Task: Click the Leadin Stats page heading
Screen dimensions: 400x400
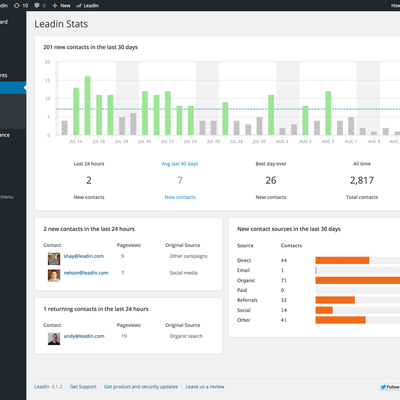Action: (61, 24)
